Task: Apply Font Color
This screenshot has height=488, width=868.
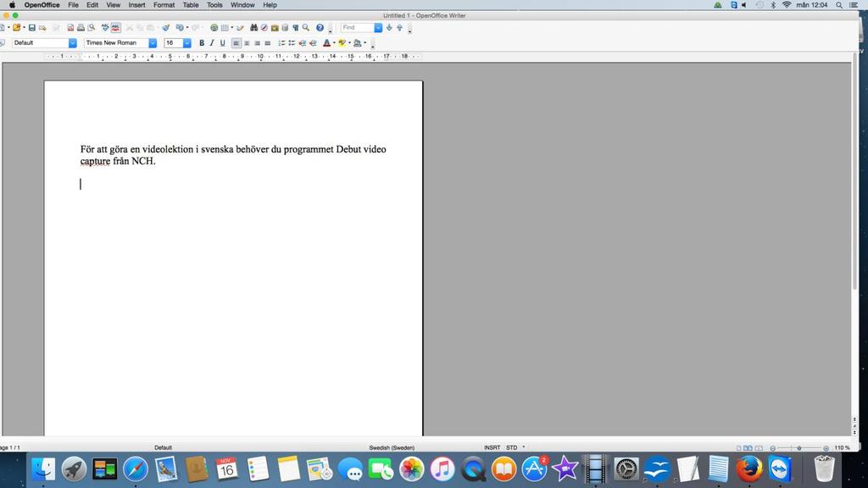Action: coord(326,42)
